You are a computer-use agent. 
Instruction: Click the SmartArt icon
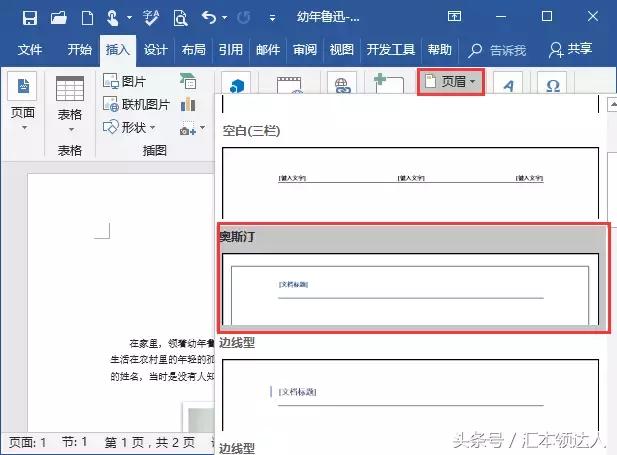pos(188,81)
